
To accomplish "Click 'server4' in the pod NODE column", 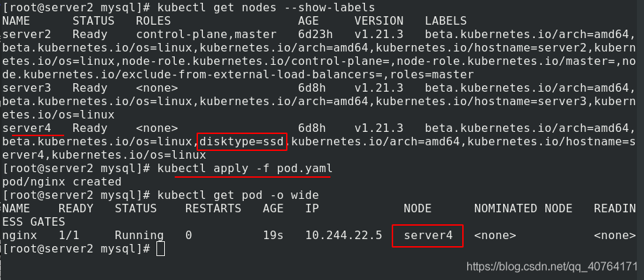I will coord(428,236).
